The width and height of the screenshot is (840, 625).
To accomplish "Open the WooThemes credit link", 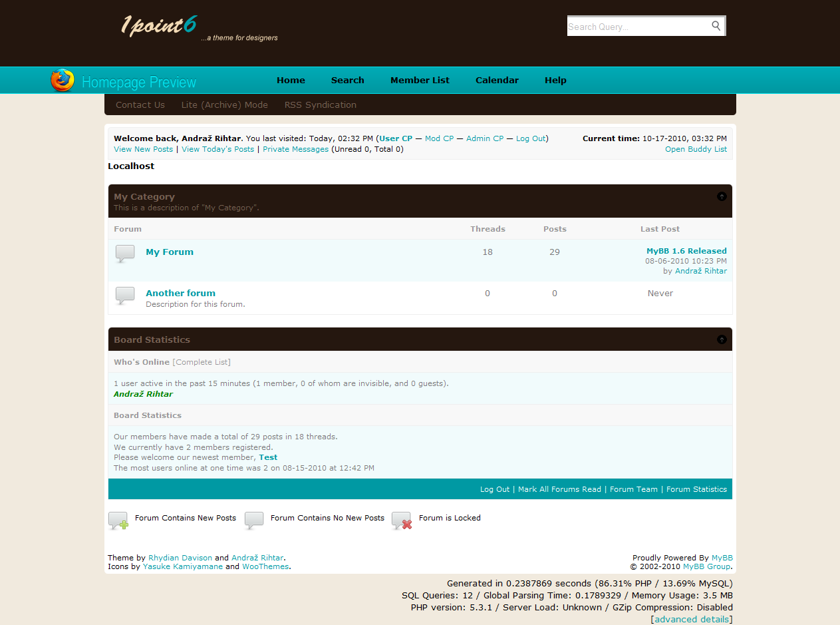I will pos(265,566).
